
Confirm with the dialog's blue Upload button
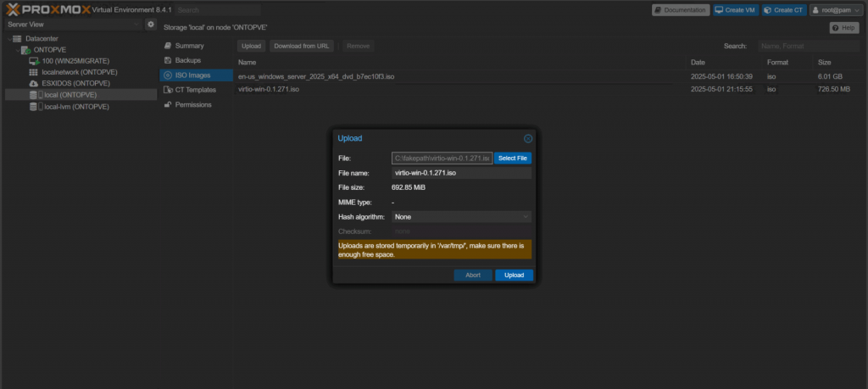point(515,275)
